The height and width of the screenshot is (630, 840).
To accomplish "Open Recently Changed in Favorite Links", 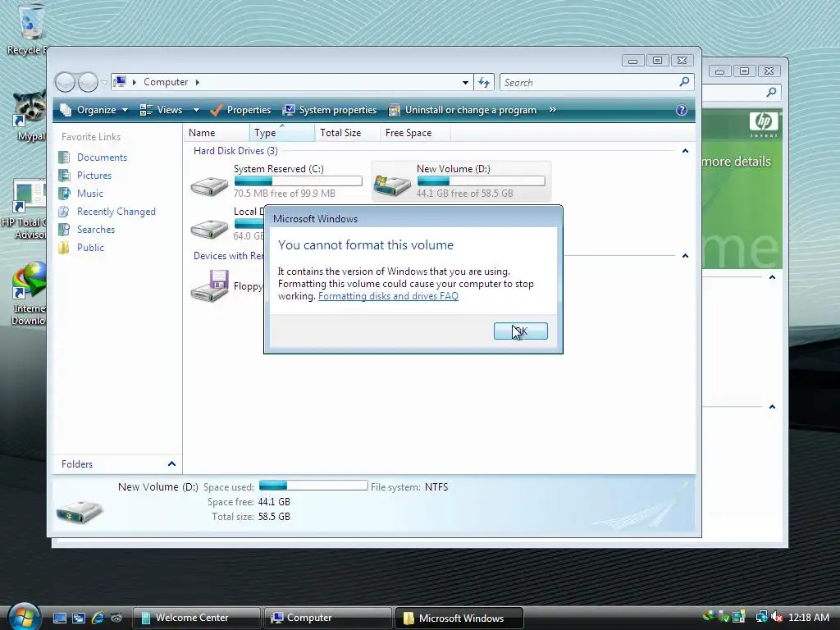I will tap(116, 212).
